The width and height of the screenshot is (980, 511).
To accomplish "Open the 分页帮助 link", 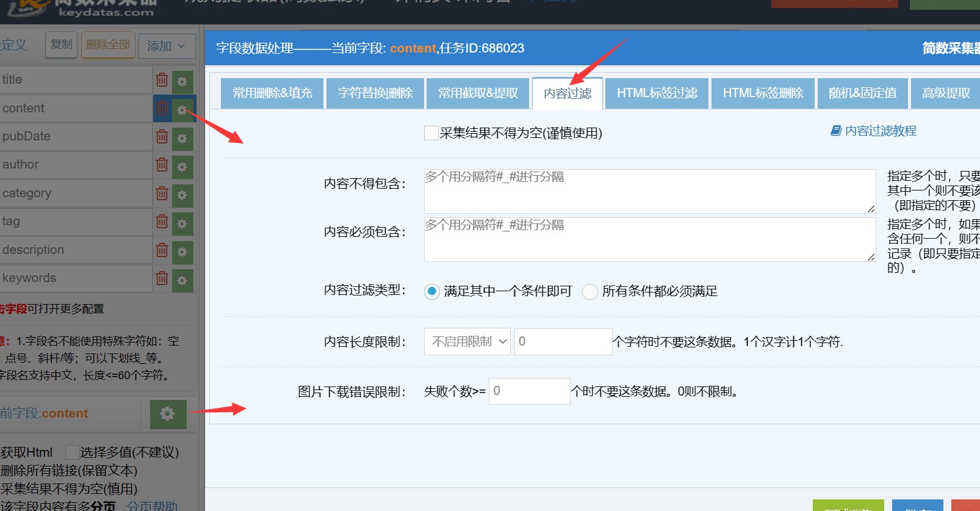I will click(153, 505).
